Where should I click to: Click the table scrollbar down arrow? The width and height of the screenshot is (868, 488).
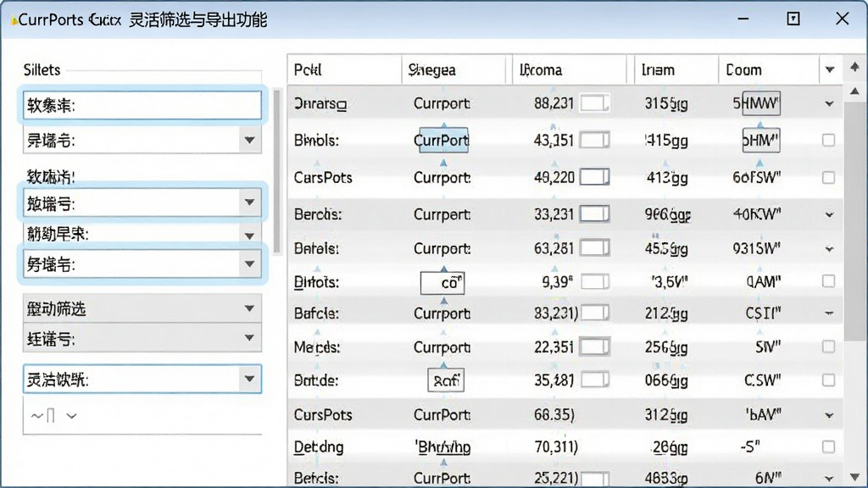854,477
